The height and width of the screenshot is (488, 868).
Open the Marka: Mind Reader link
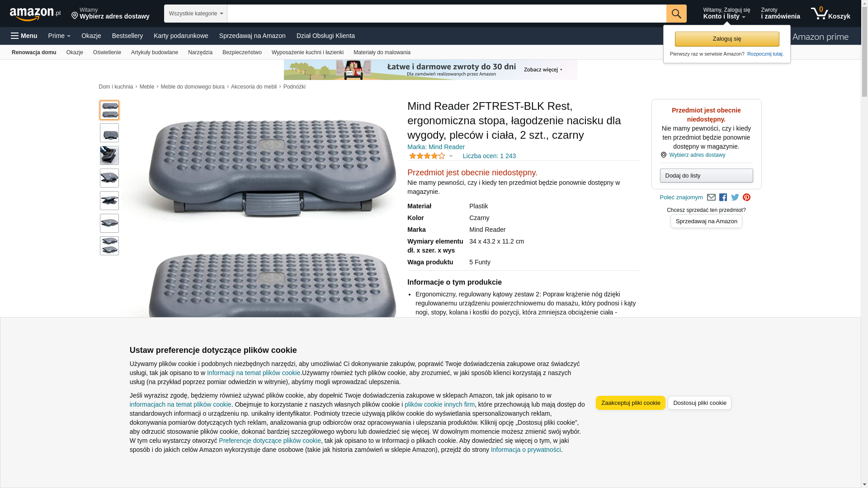coord(436,147)
